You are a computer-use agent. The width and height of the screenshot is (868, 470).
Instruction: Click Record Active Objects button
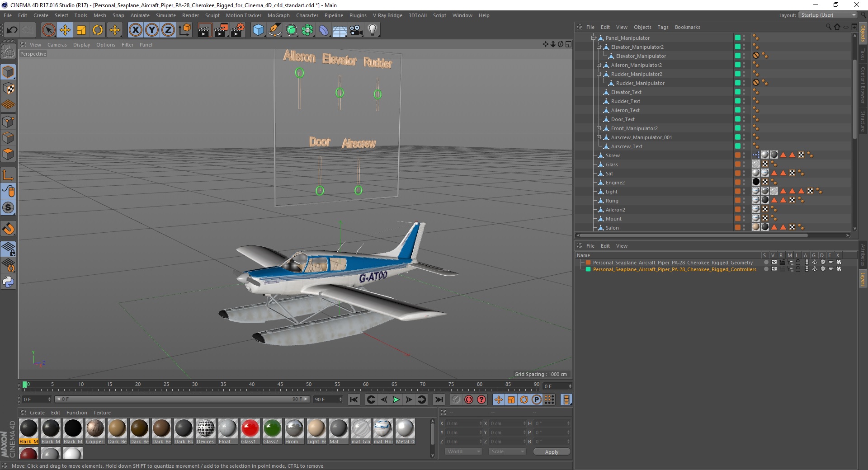(x=456, y=399)
